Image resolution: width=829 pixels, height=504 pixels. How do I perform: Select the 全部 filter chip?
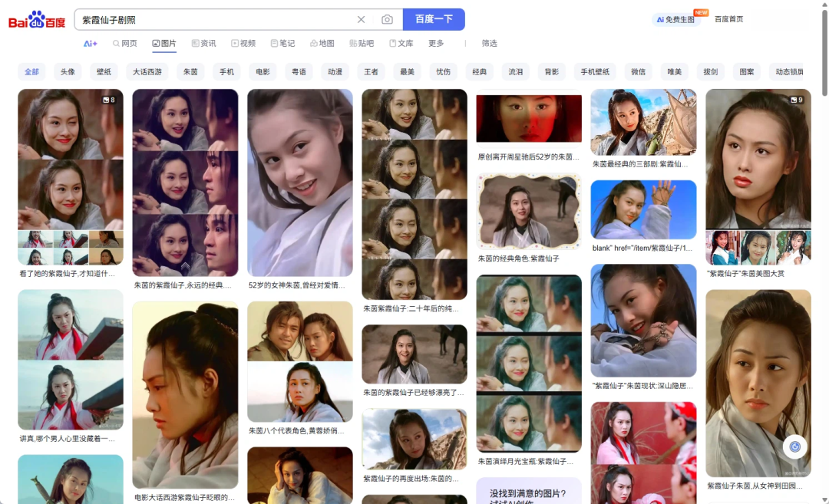(31, 72)
